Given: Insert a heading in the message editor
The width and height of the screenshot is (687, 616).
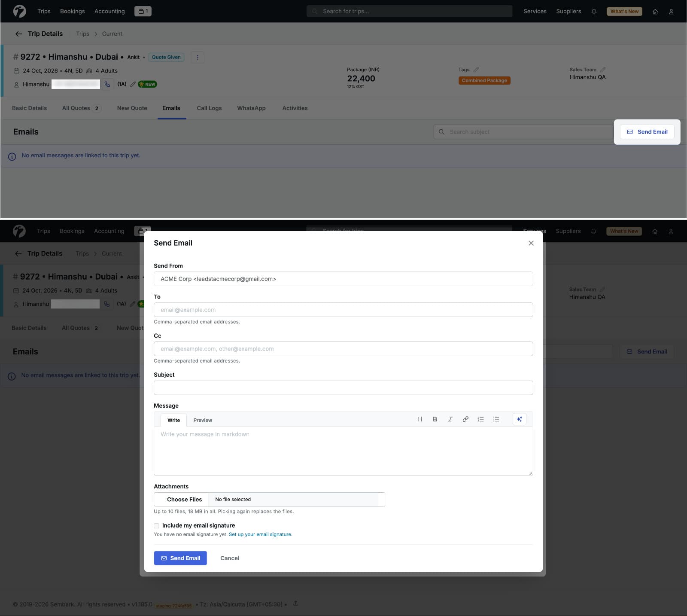Looking at the screenshot, I should [x=419, y=419].
